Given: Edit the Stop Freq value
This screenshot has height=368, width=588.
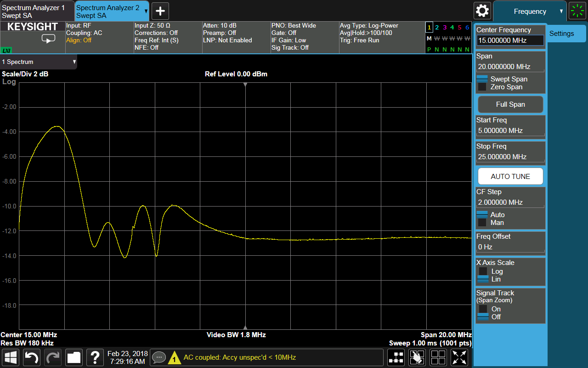Looking at the screenshot, I should click(510, 157).
